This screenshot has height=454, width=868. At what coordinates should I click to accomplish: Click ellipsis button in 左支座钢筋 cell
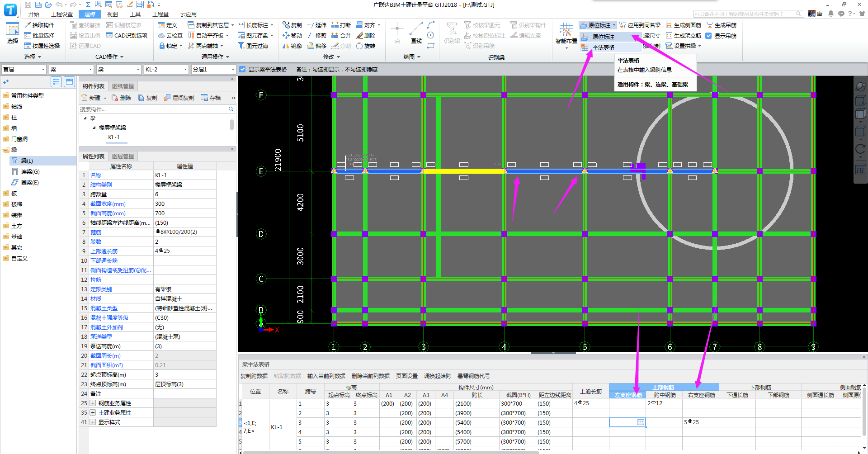(x=641, y=422)
